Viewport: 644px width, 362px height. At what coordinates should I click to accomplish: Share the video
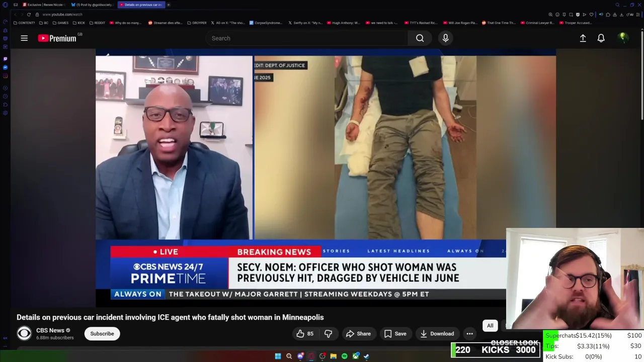pyautogui.click(x=358, y=334)
